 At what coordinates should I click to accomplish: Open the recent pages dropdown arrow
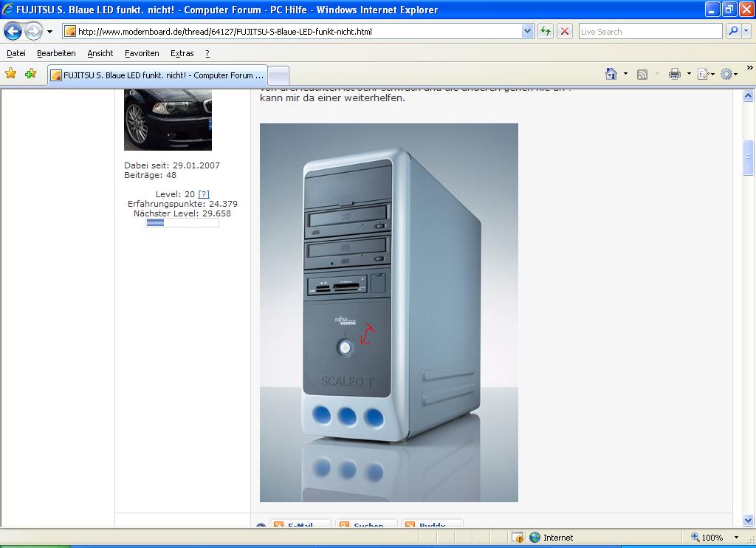point(50,32)
